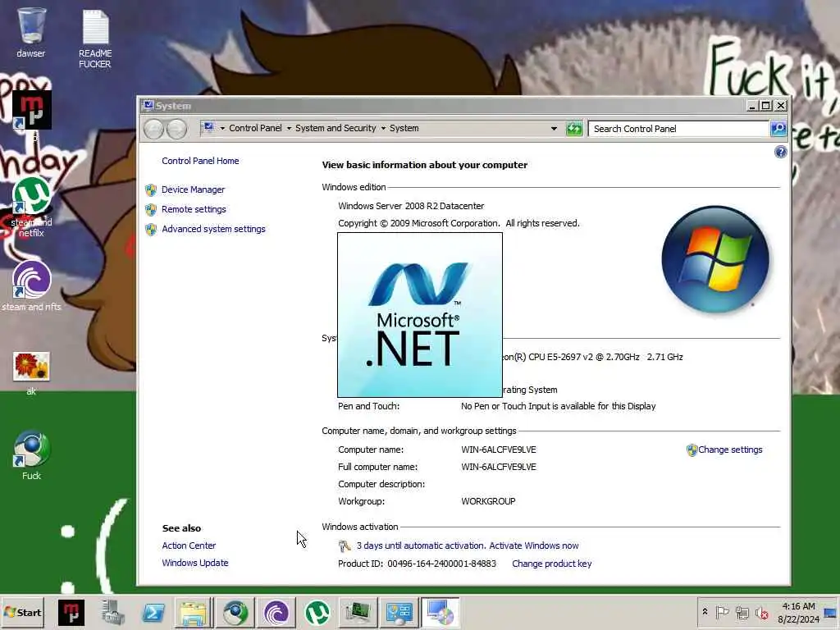Open BitTorrent from the taskbar
The height and width of the screenshot is (630, 840).
click(276, 612)
